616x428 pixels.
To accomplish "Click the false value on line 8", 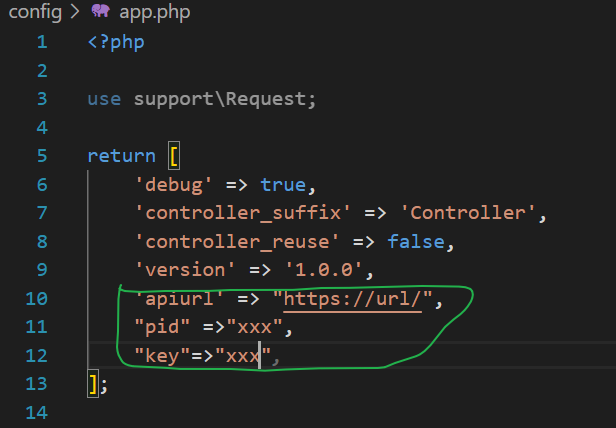I will (416, 242).
